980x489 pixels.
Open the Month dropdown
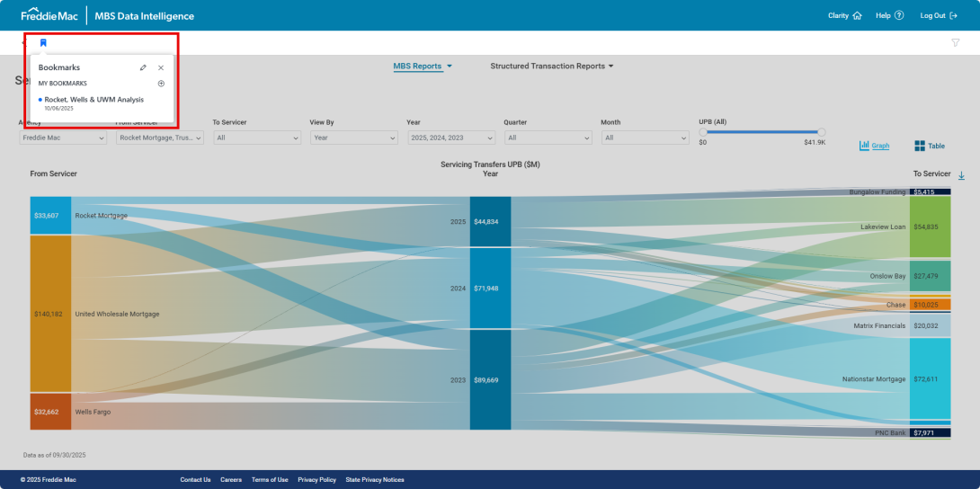point(645,138)
